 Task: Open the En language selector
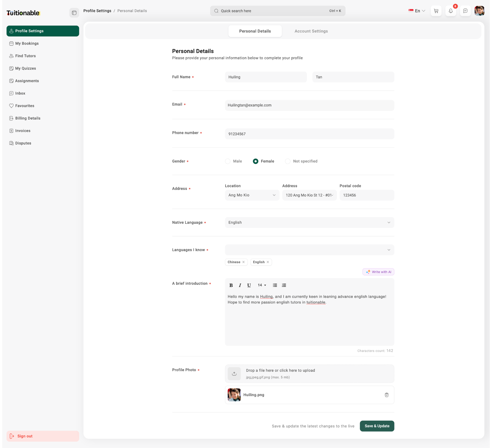417,11
